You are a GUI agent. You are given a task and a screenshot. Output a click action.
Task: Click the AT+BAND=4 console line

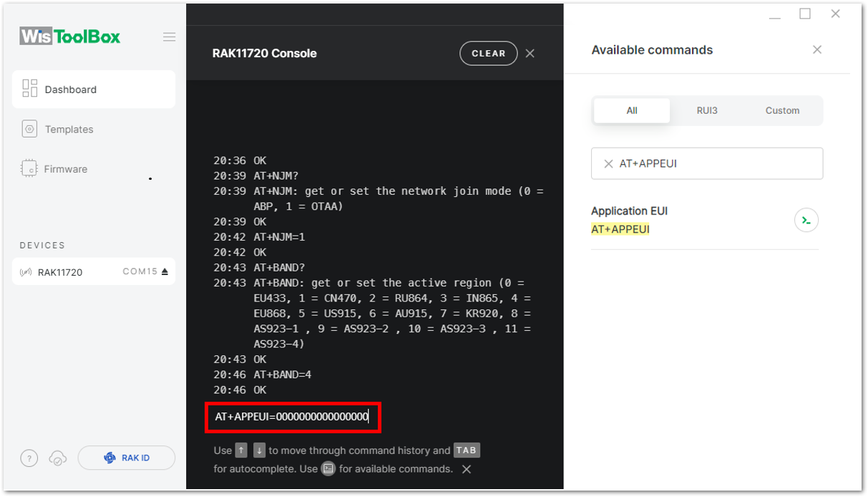click(283, 375)
